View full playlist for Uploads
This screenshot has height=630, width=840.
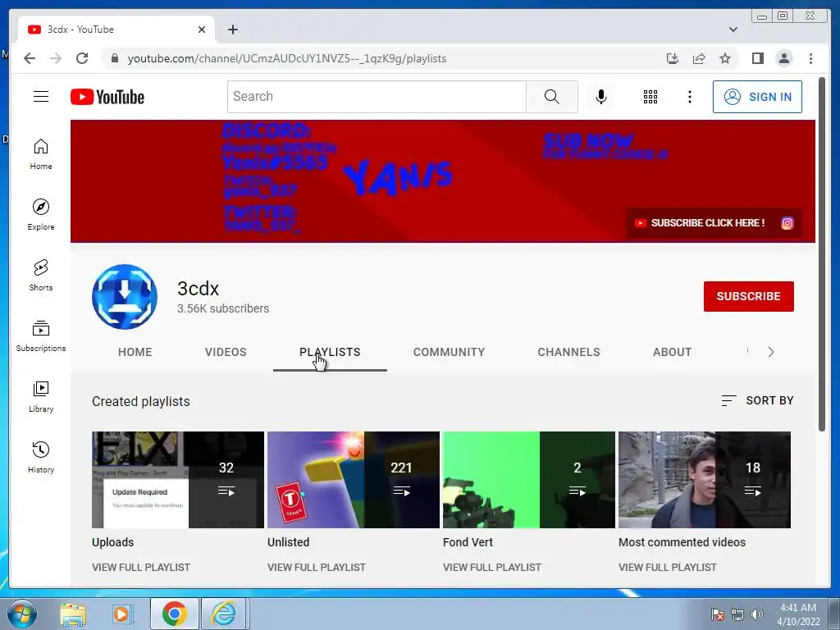tap(141, 567)
